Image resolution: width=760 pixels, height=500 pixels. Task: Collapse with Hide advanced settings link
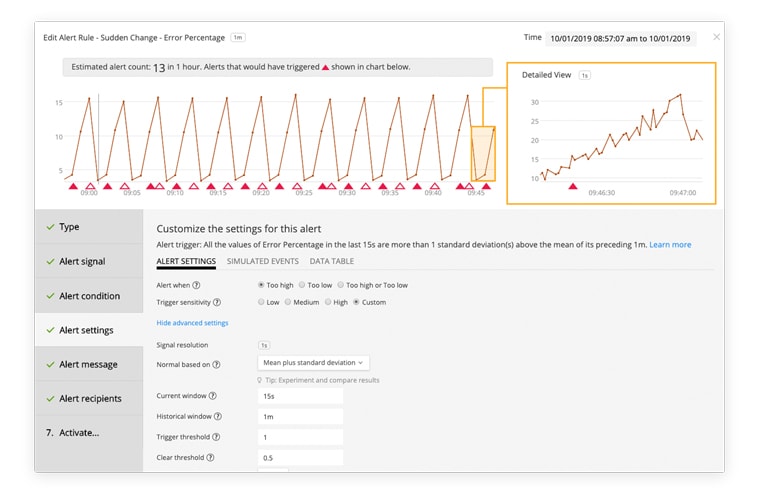pyautogui.click(x=192, y=323)
